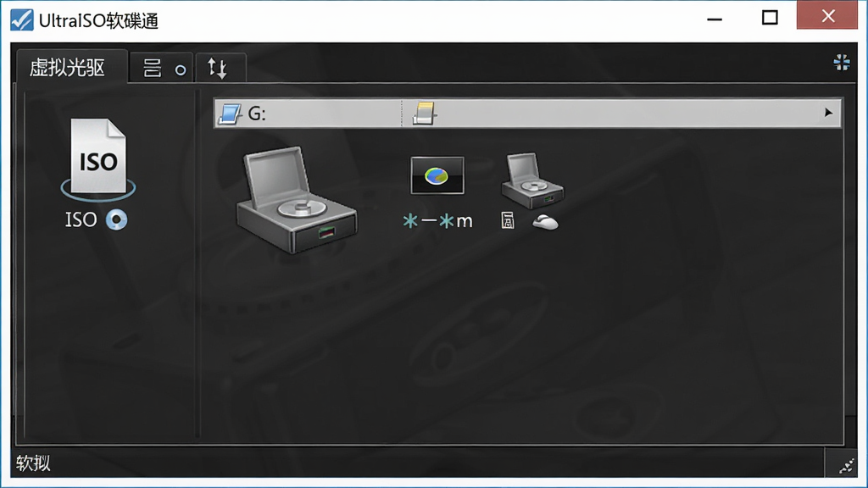
Task: Select the ISO label in sidebar
Action: point(81,219)
